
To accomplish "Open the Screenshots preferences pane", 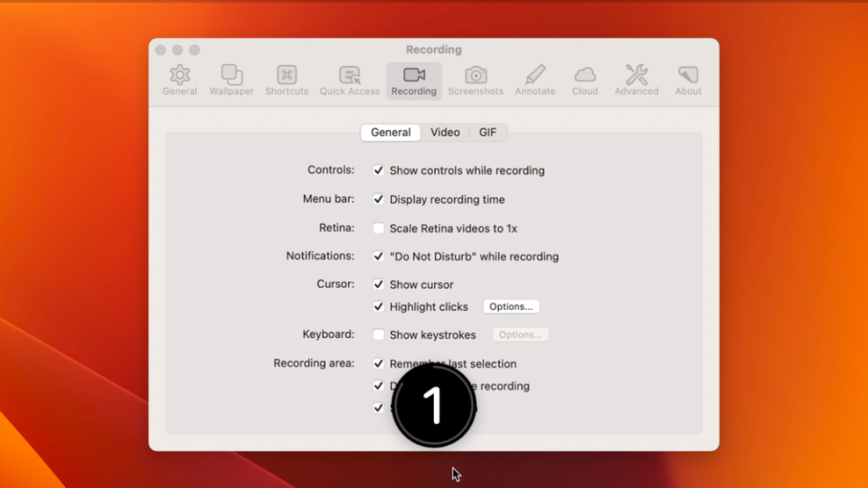I will [476, 80].
